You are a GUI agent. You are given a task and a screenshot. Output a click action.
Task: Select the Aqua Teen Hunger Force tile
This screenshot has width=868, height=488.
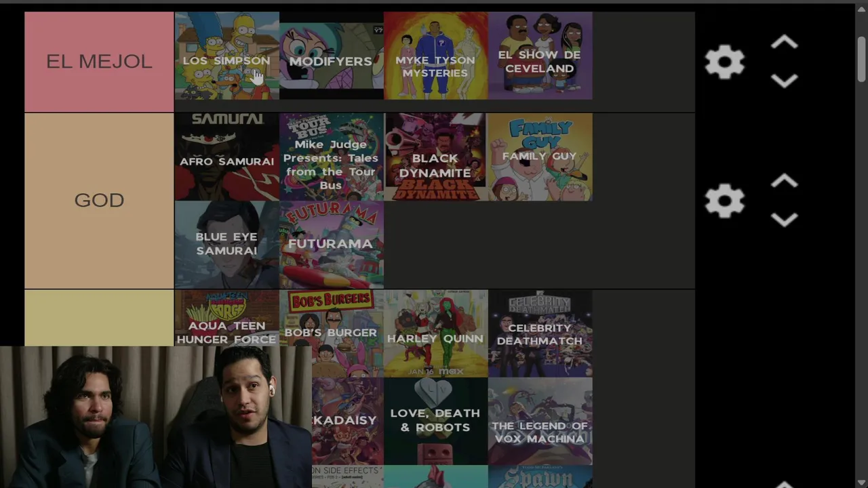pos(226,318)
